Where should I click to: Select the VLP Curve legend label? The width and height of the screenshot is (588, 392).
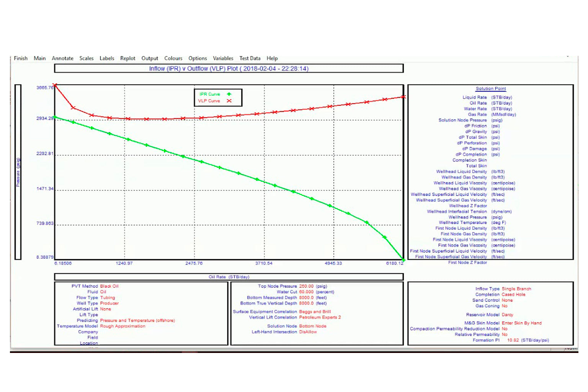209,101
